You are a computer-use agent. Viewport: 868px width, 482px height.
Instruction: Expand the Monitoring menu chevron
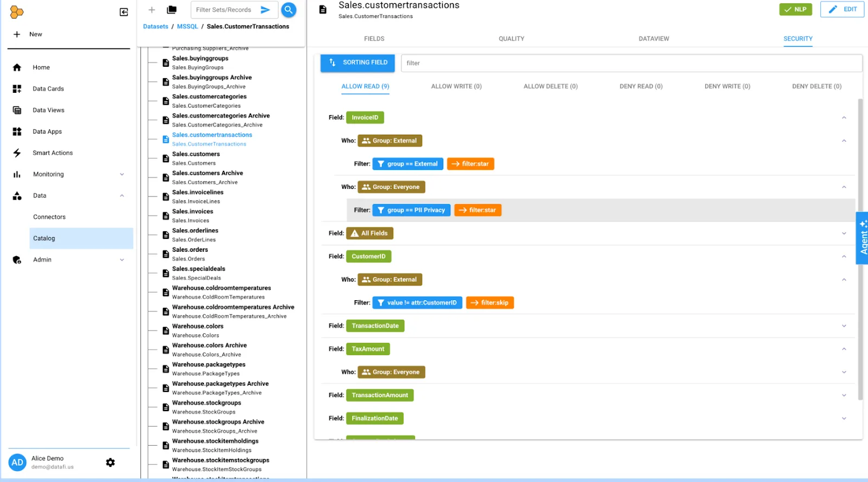click(x=122, y=174)
